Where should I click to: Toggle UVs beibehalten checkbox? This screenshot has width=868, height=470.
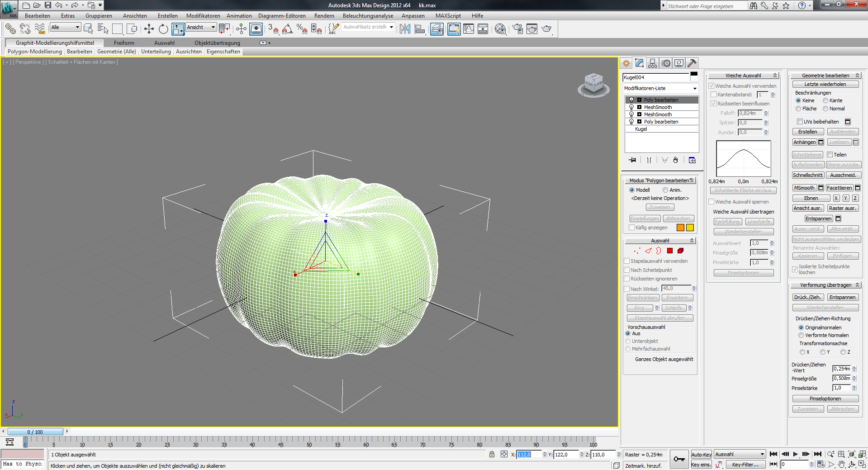click(x=800, y=121)
